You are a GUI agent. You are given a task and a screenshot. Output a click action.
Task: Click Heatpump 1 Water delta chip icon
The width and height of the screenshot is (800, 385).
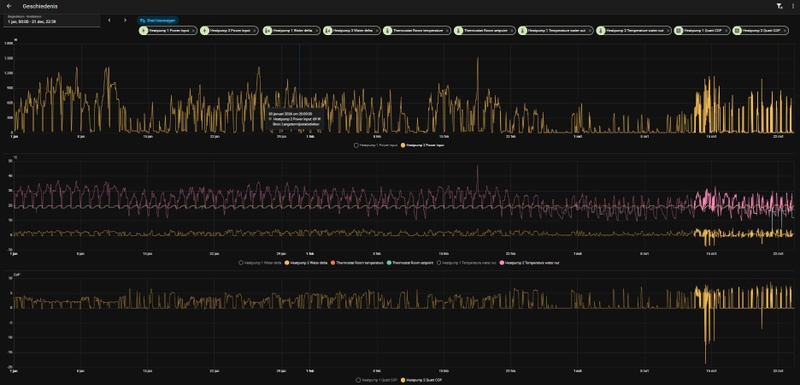pos(267,31)
